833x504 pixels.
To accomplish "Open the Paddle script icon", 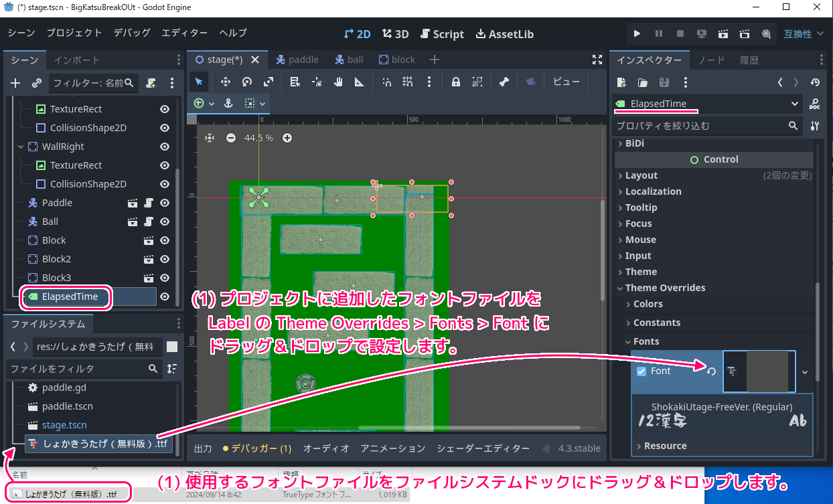I will click(149, 203).
